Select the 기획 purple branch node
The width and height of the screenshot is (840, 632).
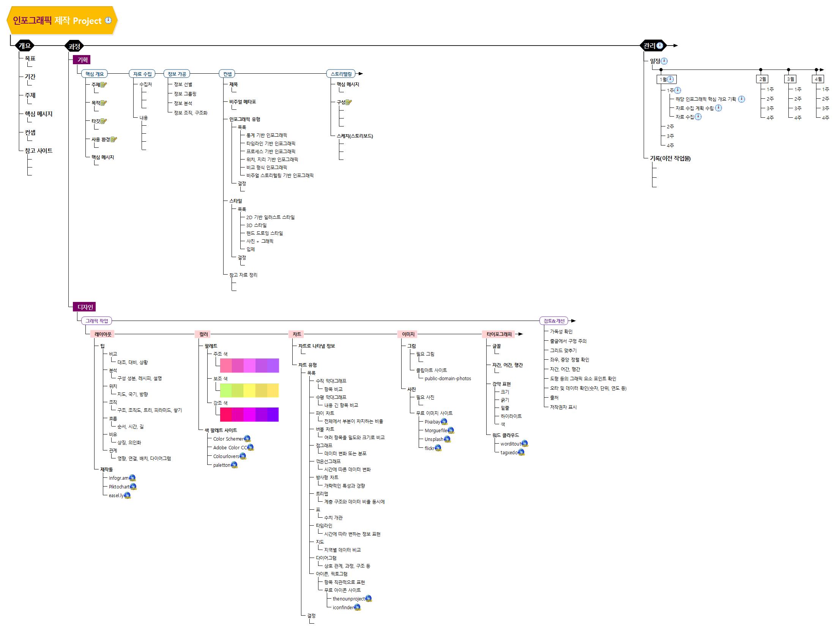tap(82, 60)
